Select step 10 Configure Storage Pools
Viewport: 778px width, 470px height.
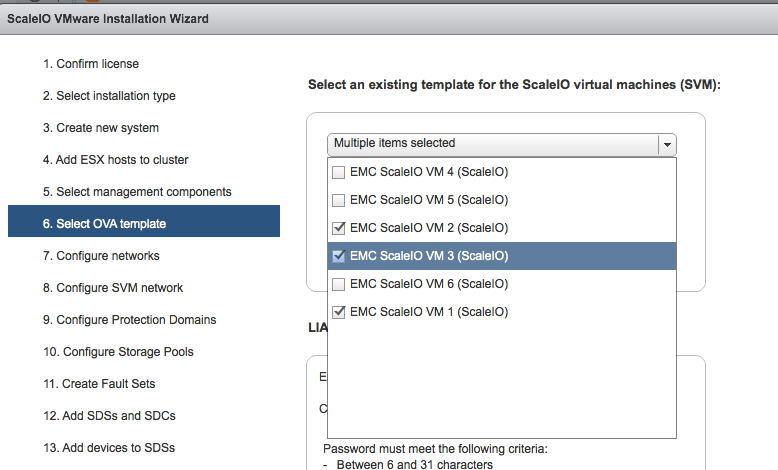tap(118, 352)
